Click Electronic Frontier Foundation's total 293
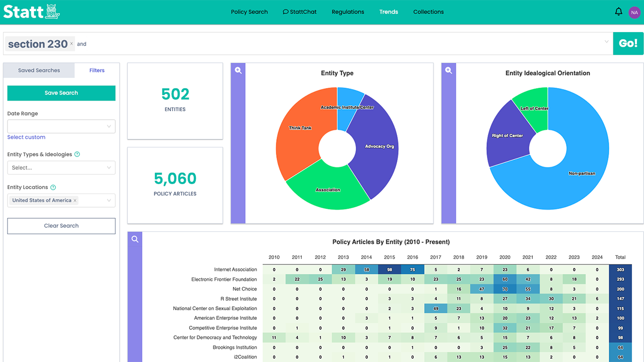 [x=620, y=280]
